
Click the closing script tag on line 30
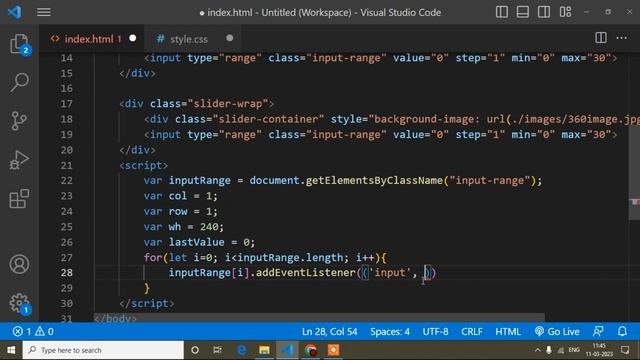pyautogui.click(x=147, y=303)
